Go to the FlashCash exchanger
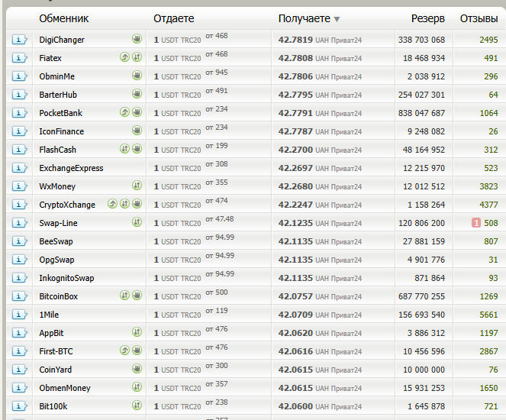506x420 pixels. tap(57, 150)
